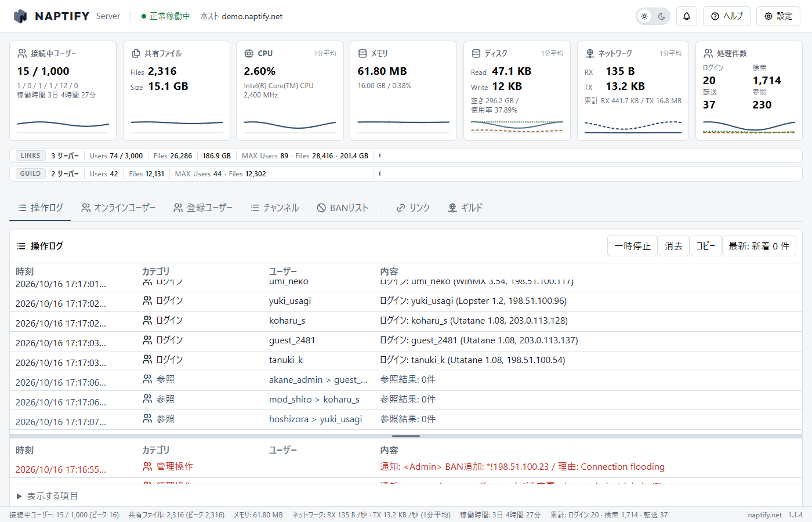
Task: Clear the log with 消去
Action: point(673,246)
